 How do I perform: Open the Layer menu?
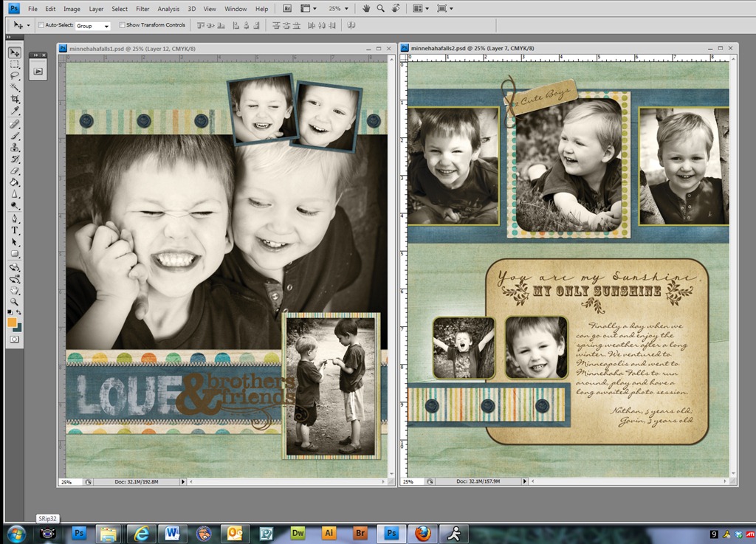96,9
